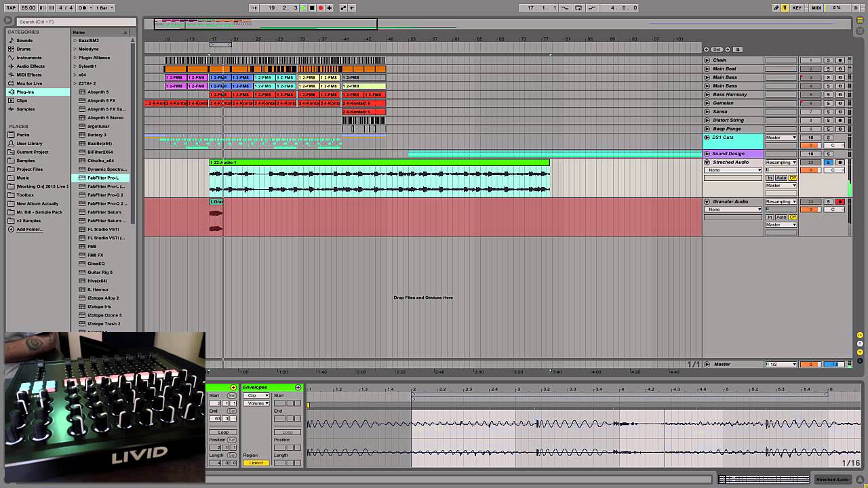Click the yellow Arrangement view selector icon

(x=861, y=20)
